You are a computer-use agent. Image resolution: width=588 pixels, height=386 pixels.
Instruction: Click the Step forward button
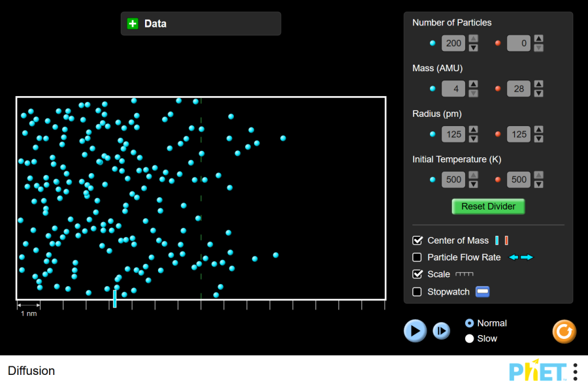click(442, 331)
